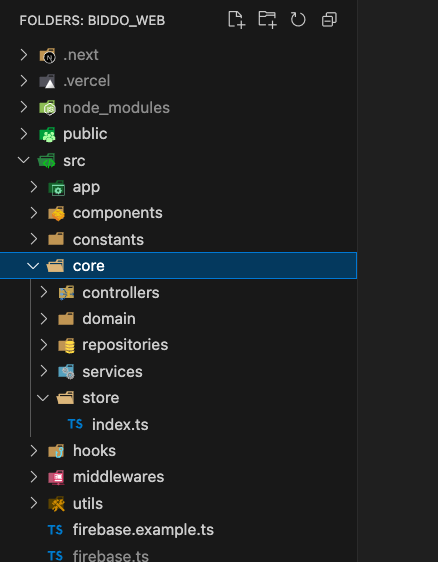Image resolution: width=438 pixels, height=562 pixels.
Task: Refresh the explorer with the reload icon
Action: [298, 20]
